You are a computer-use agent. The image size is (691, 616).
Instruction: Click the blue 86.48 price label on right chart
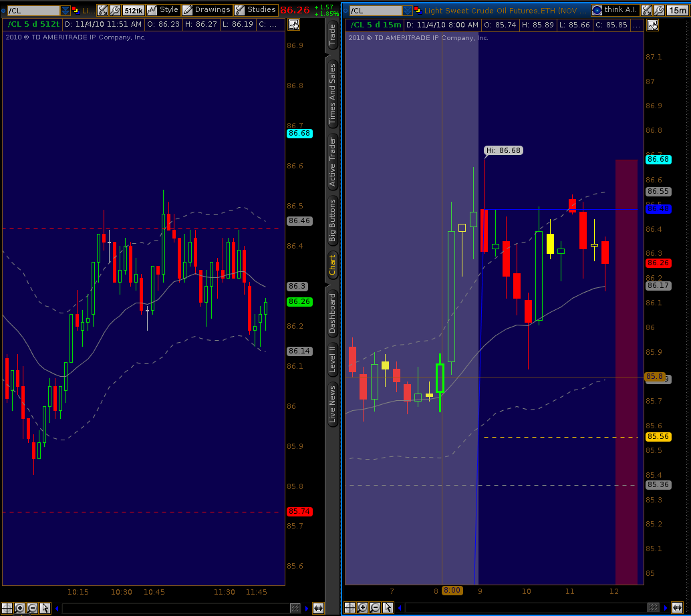coord(658,209)
